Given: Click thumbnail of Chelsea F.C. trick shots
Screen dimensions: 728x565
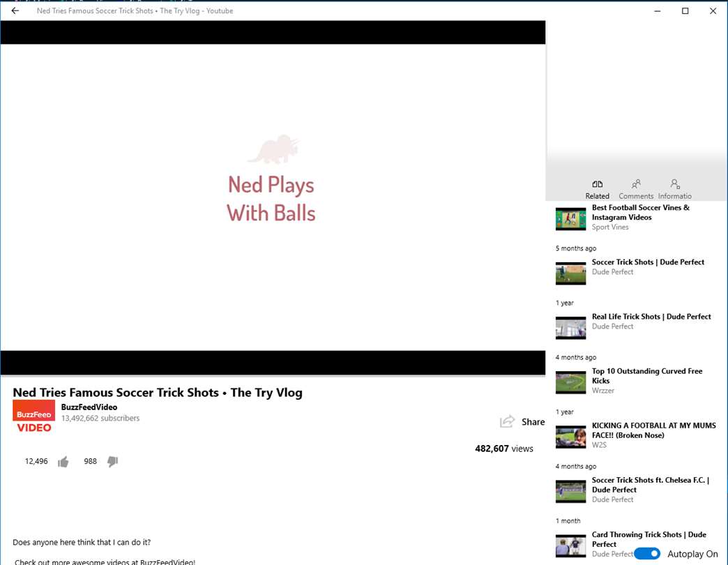Looking at the screenshot, I should (570, 492).
